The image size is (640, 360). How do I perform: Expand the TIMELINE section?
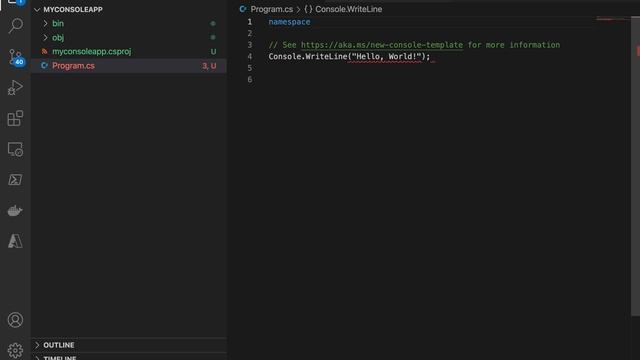coord(37,358)
